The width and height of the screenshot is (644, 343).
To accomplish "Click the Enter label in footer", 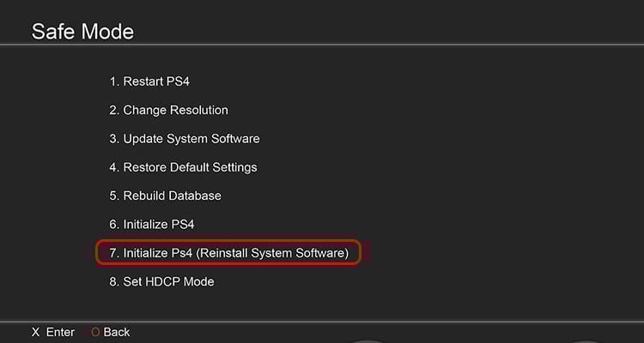I will 60,332.
